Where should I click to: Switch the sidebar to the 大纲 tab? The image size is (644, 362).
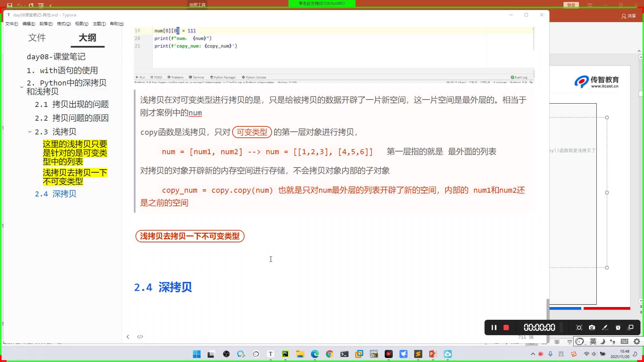tap(88, 38)
